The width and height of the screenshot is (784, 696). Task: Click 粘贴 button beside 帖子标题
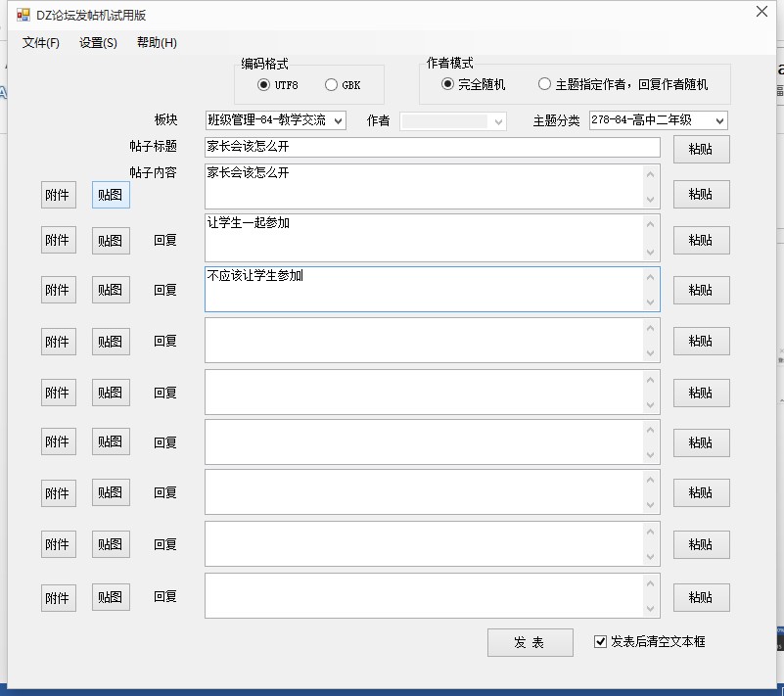point(701,150)
